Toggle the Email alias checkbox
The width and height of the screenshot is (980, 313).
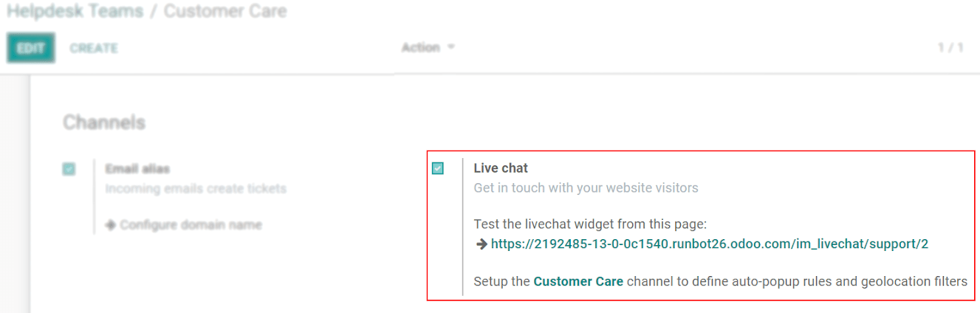tap(69, 169)
